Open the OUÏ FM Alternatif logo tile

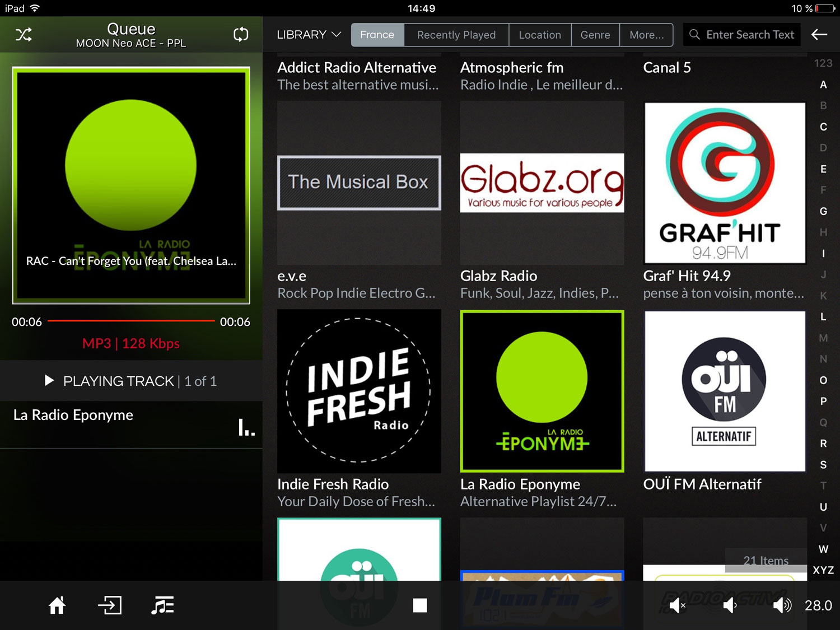[725, 391]
